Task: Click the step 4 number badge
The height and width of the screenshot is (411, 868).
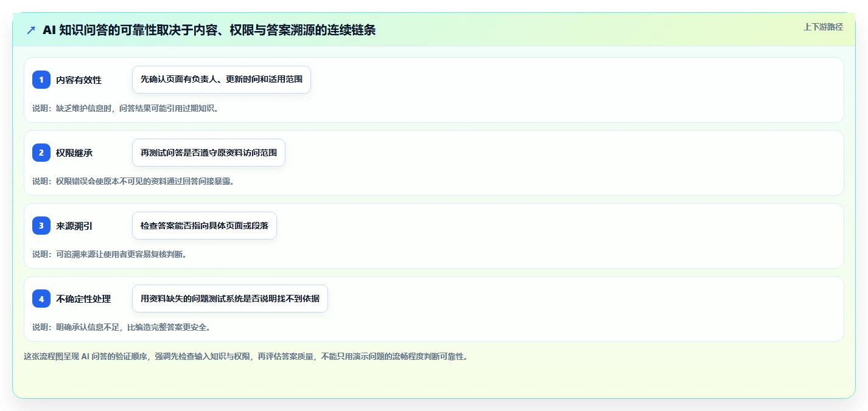Action: 41,299
